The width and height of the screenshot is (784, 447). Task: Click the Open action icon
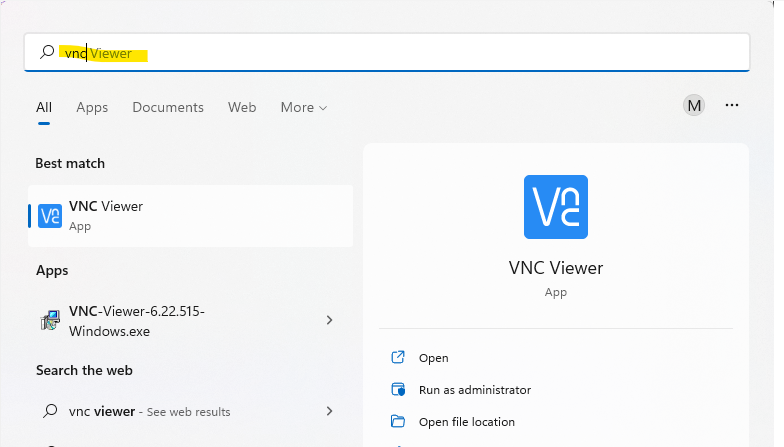click(398, 357)
